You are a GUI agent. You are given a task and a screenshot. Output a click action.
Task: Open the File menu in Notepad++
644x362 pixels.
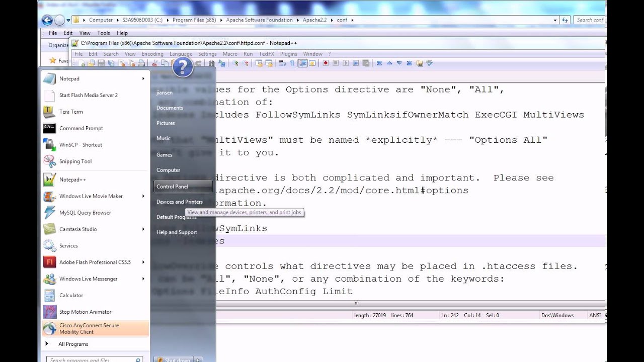(78, 54)
